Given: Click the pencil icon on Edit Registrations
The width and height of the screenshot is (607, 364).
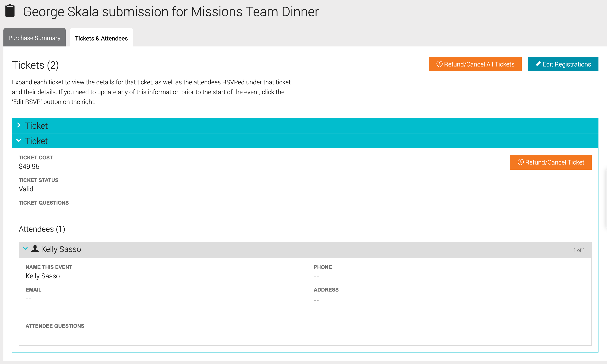Looking at the screenshot, I should click(538, 64).
